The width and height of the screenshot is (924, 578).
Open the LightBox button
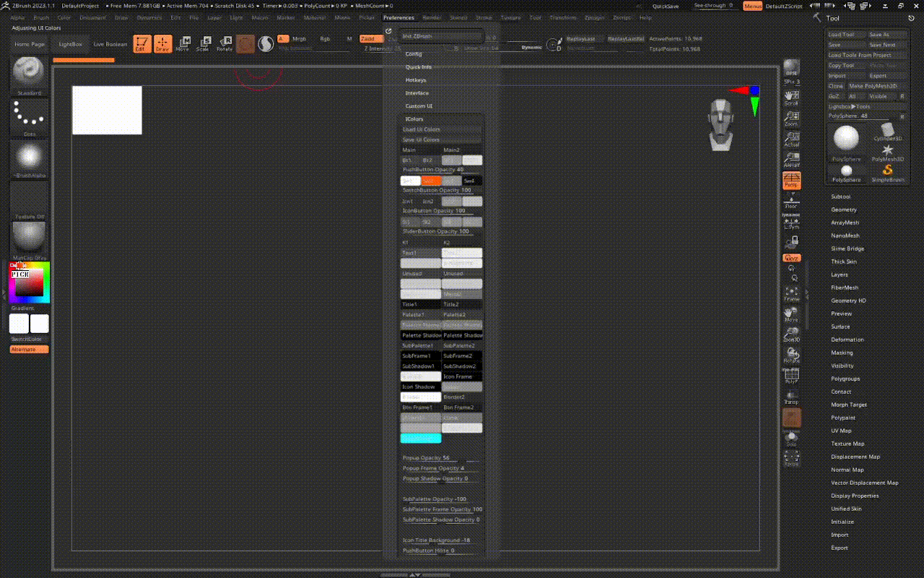coord(71,44)
